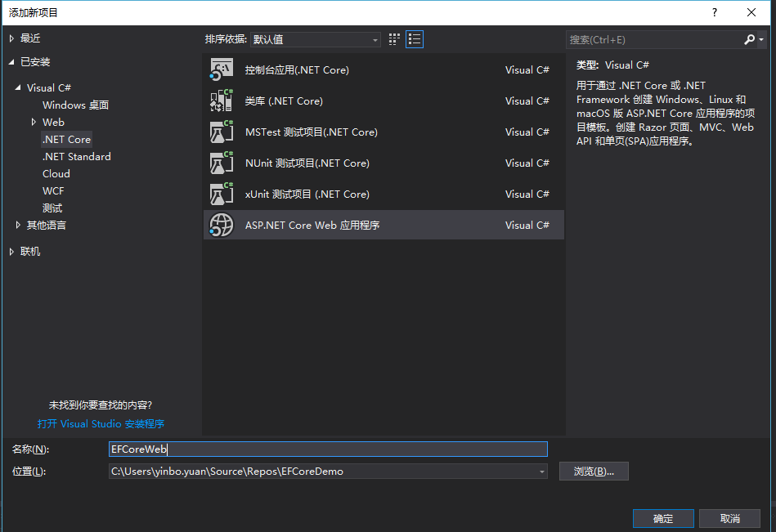Expand the Web tree node
776x532 pixels.
point(34,122)
